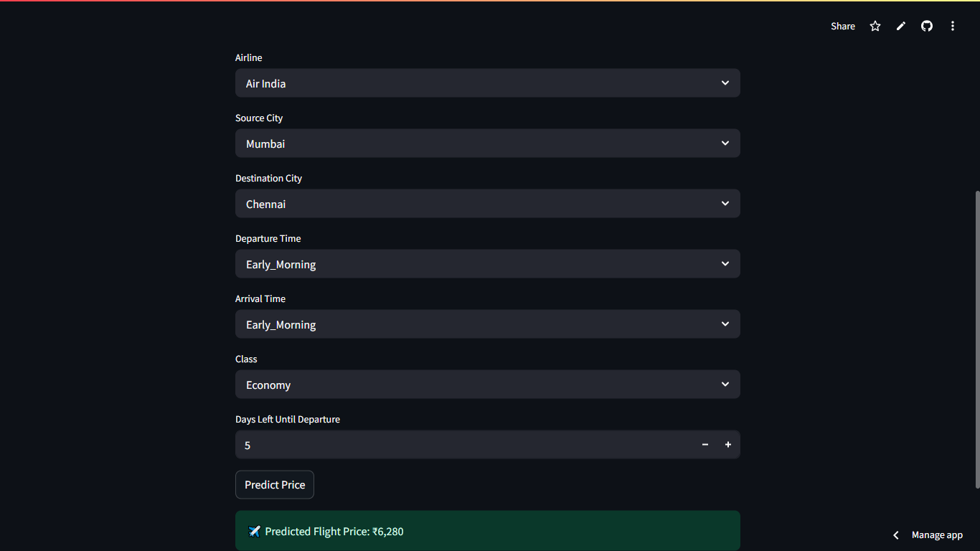The height and width of the screenshot is (551, 980).
Task: Open the Airline dropdown showing Air India
Action: [x=487, y=83]
